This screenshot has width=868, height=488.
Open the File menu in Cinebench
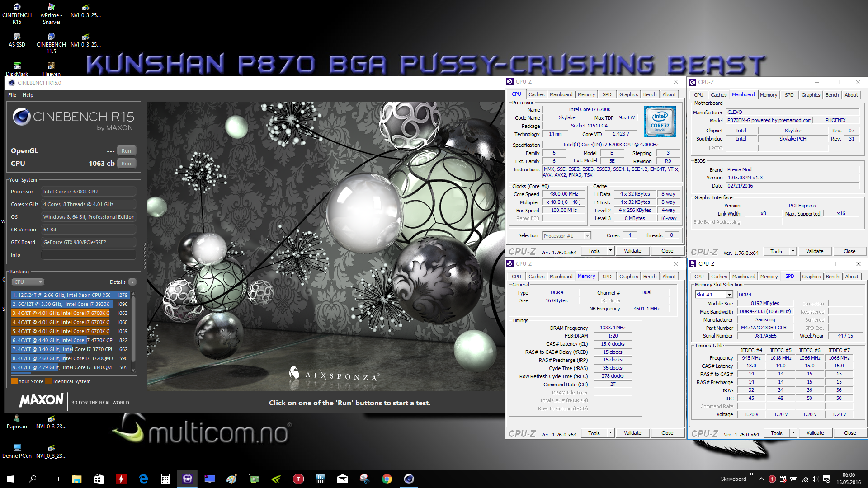[12, 95]
